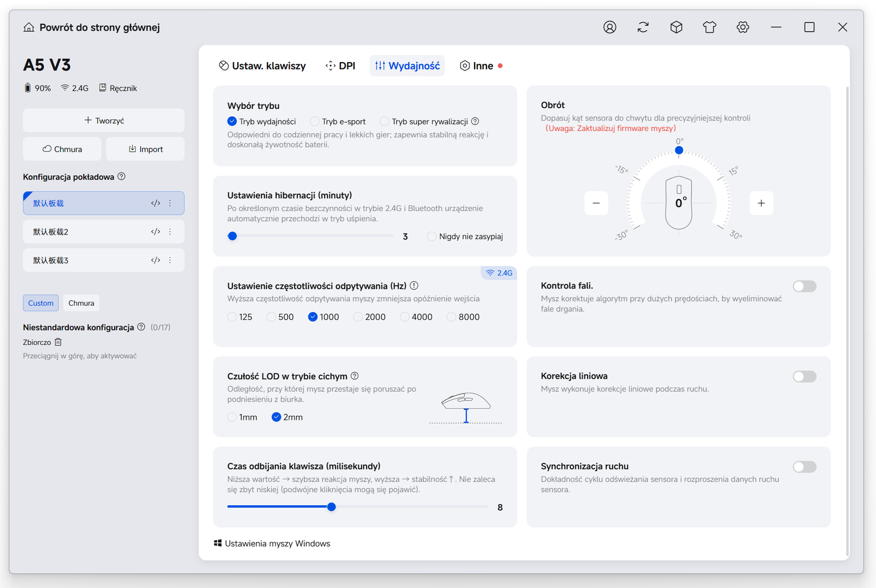Click help icon beside Czułość LOD heading
The image size is (876, 588).
click(x=355, y=376)
